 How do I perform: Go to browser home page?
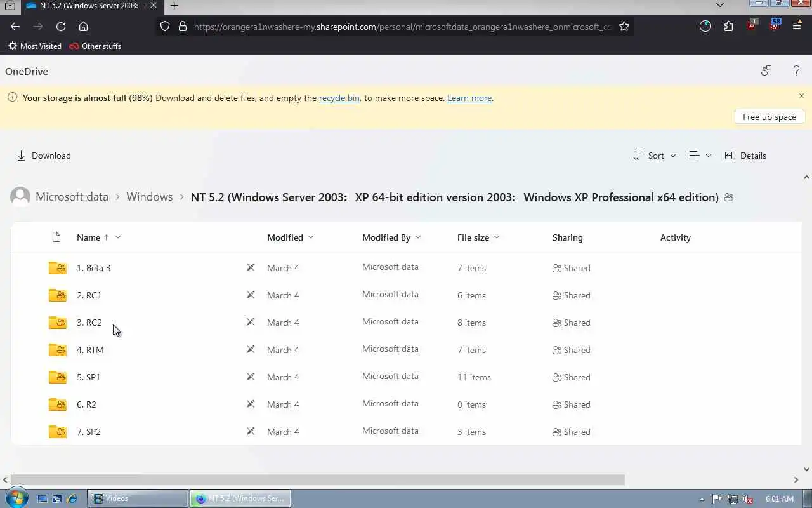click(x=83, y=27)
